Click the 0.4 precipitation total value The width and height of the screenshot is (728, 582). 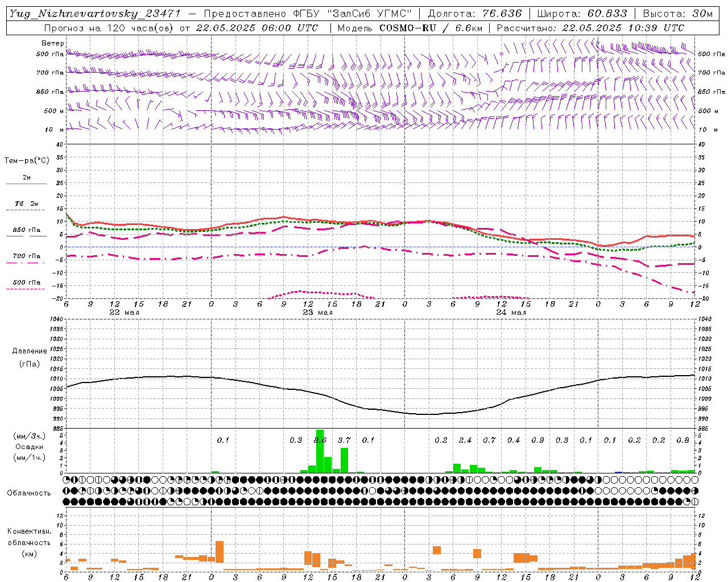514,440
